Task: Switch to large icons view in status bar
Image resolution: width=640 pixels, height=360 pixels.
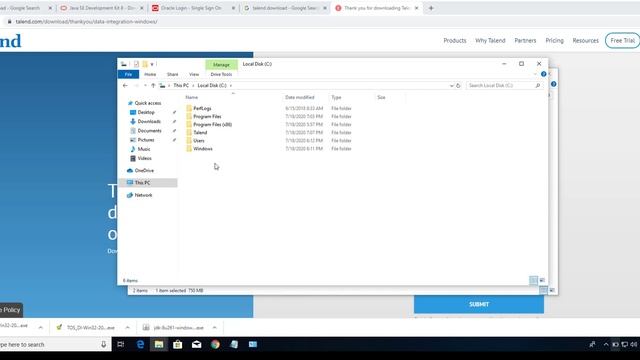Action: (x=542, y=280)
